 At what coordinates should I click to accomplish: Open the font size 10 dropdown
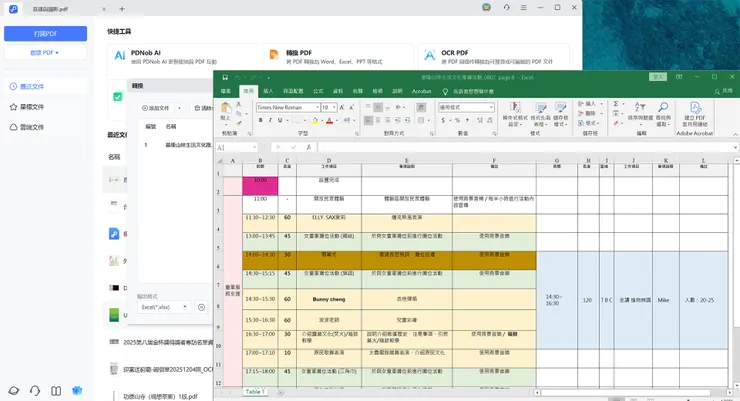coord(334,108)
